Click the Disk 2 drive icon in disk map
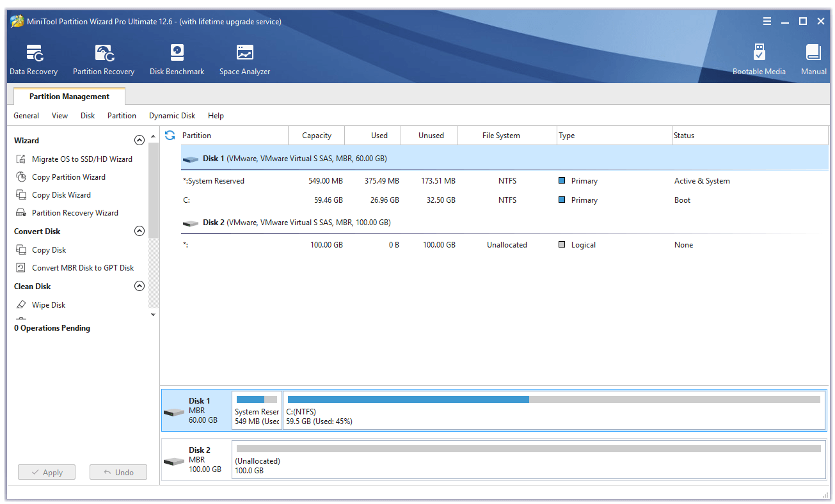The height and width of the screenshot is (504, 835). pyautogui.click(x=173, y=461)
